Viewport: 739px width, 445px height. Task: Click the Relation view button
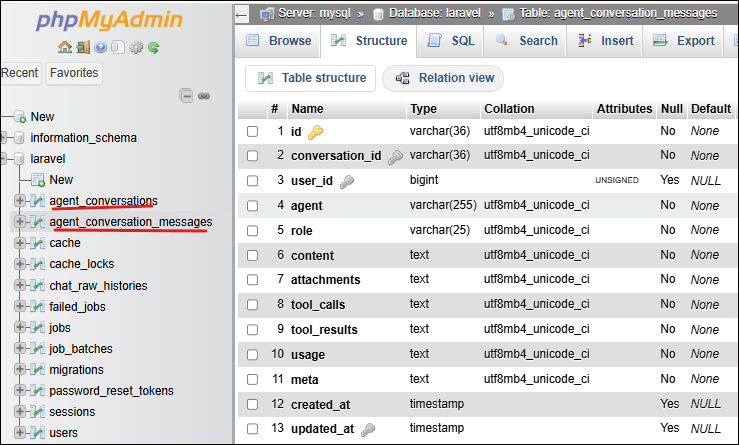pos(444,78)
